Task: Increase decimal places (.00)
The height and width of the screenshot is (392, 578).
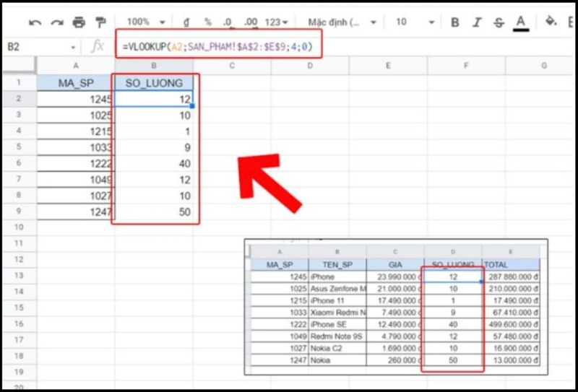Action: [251, 22]
